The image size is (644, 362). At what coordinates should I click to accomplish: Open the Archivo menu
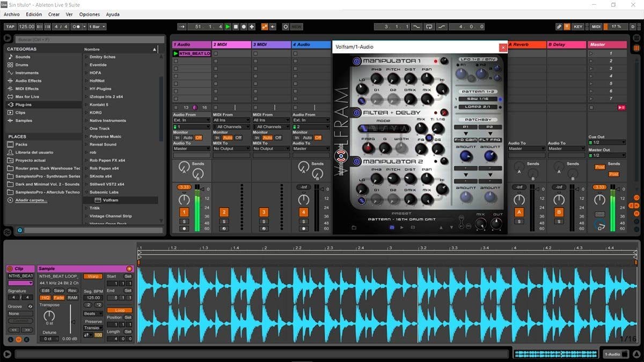pos(11,14)
